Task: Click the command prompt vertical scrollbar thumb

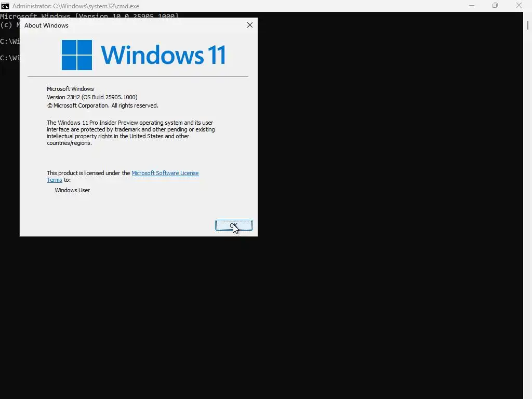Action: click(x=528, y=25)
